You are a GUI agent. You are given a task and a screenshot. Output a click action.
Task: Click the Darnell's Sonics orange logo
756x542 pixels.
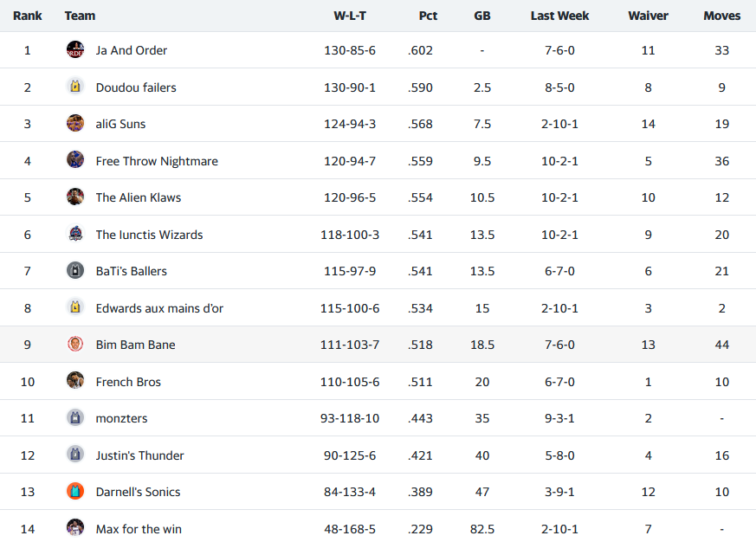point(75,492)
